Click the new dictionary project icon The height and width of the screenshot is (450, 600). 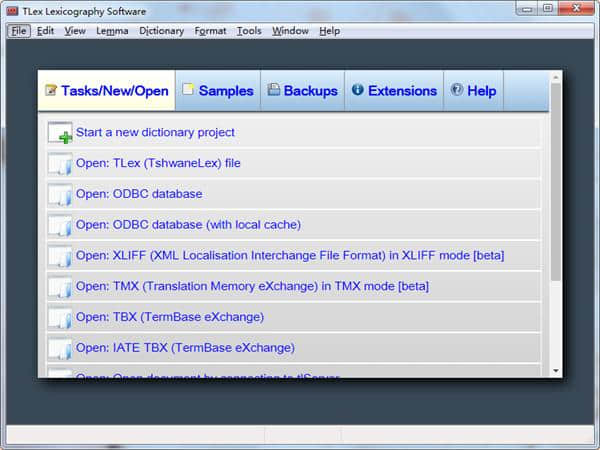60,133
